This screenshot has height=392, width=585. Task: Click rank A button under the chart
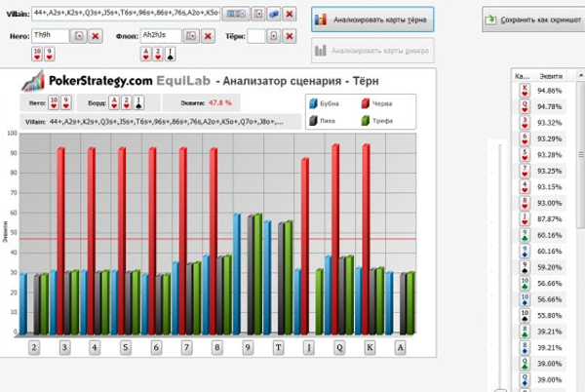(400, 347)
